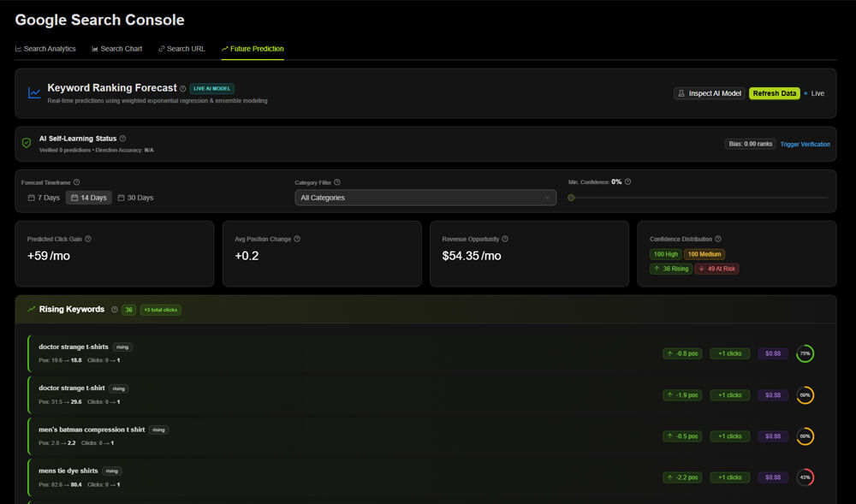Click the Confidence Distribution help icon
The height and width of the screenshot is (504, 856).
(718, 239)
